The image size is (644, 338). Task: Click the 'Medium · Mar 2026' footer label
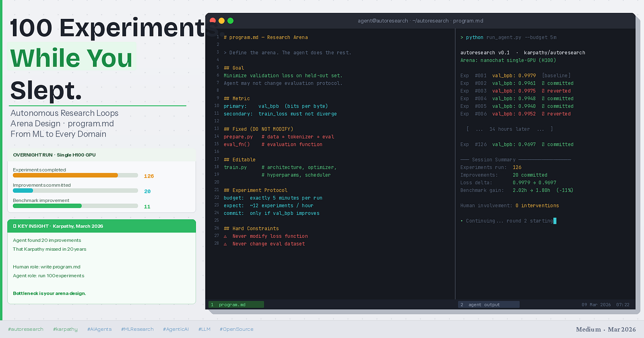coord(606,329)
